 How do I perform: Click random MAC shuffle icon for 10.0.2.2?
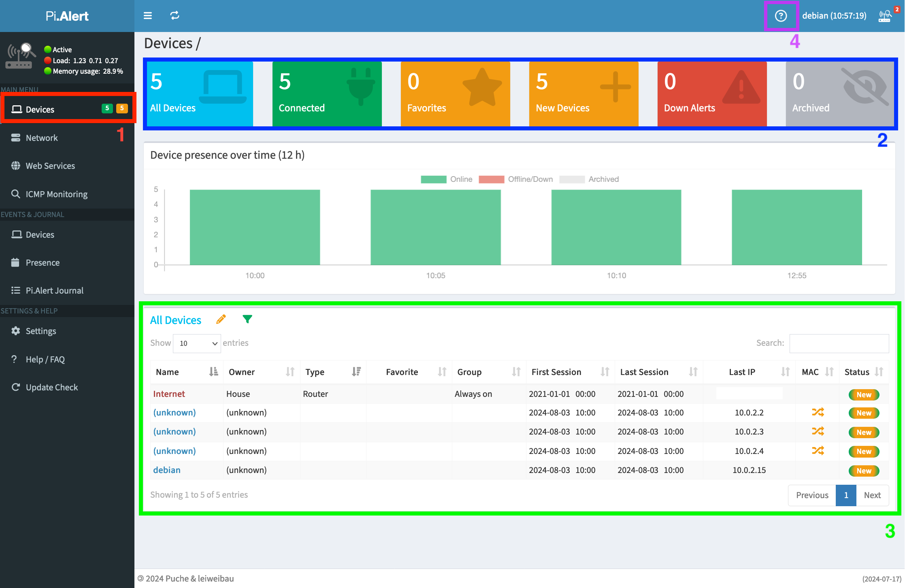click(818, 412)
